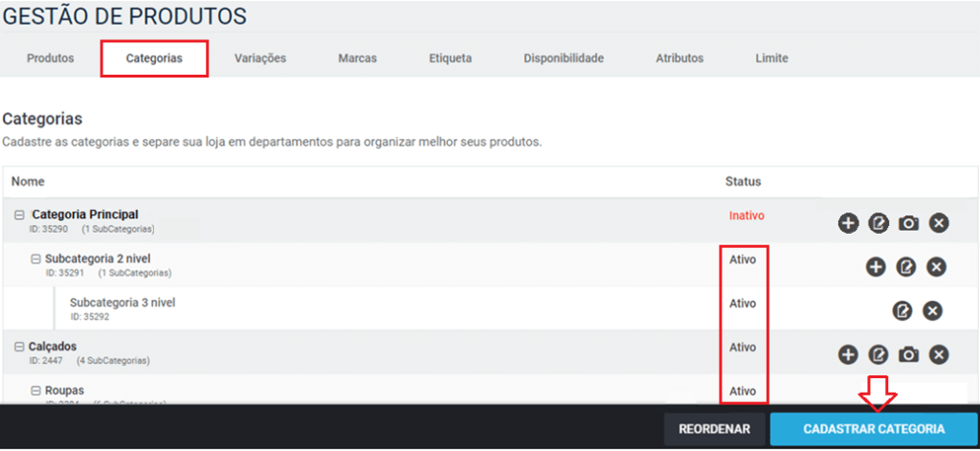Screen dimensions: 980x451
Task: Open the Etiqueta tab
Action: point(450,58)
